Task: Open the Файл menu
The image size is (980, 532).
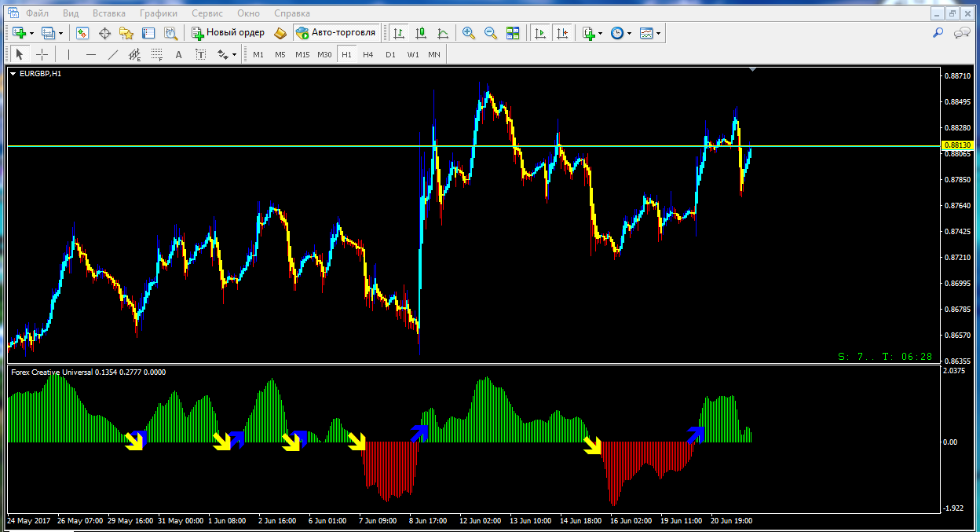Action: [36, 13]
